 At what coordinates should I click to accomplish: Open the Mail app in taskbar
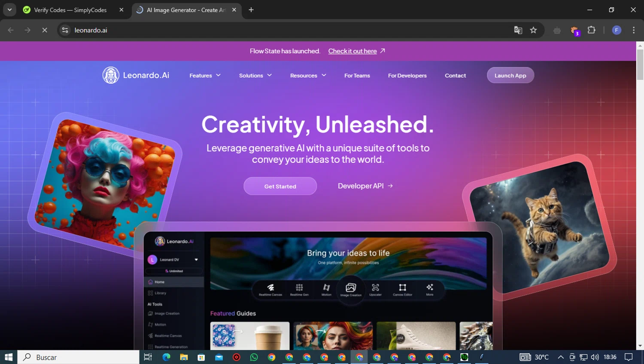click(x=219, y=357)
